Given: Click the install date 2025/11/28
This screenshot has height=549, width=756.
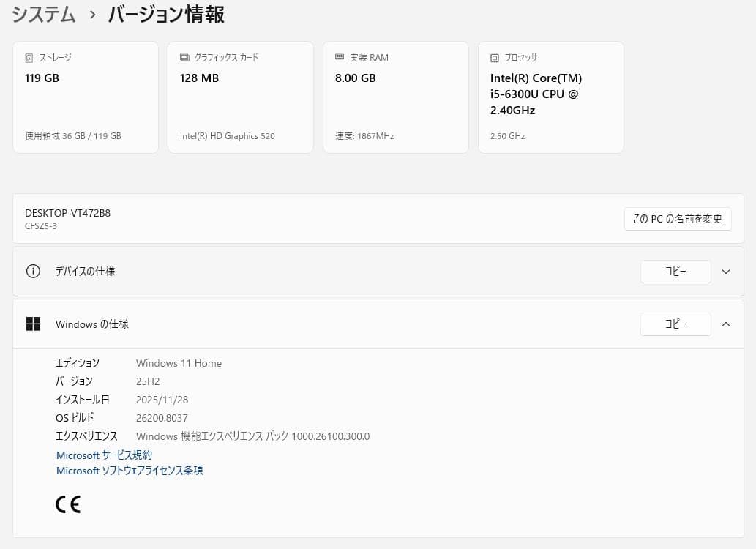Looking at the screenshot, I should [x=162, y=400].
